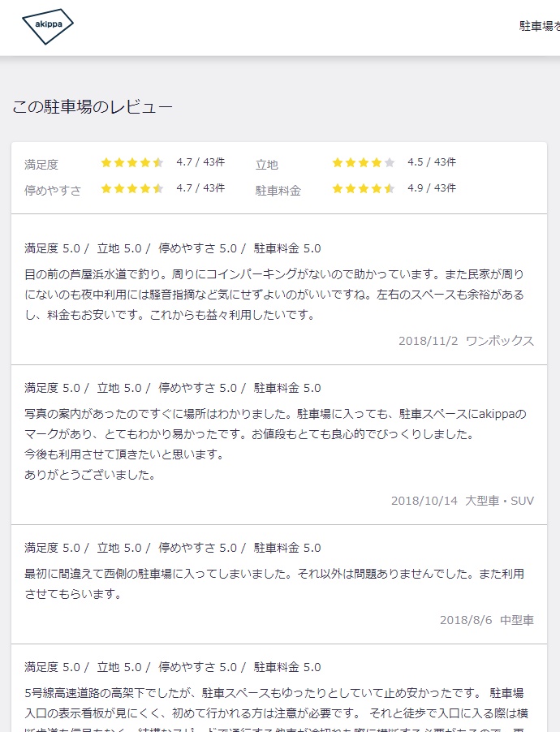Click the half star of 駐車料金 rating
Image resolution: width=560 pixels, height=732 pixels.
pos(390,188)
